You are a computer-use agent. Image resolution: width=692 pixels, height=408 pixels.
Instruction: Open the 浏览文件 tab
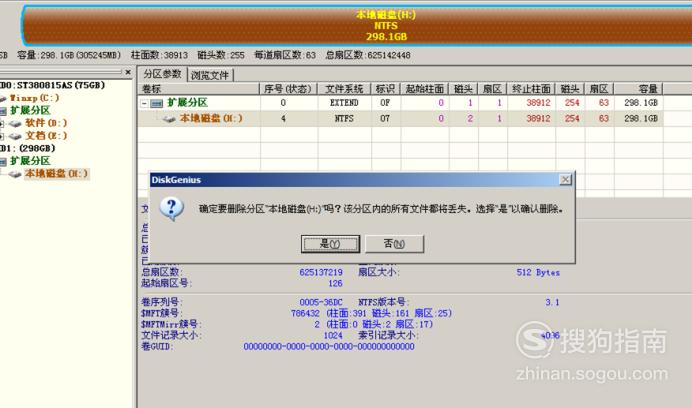pyautogui.click(x=210, y=75)
